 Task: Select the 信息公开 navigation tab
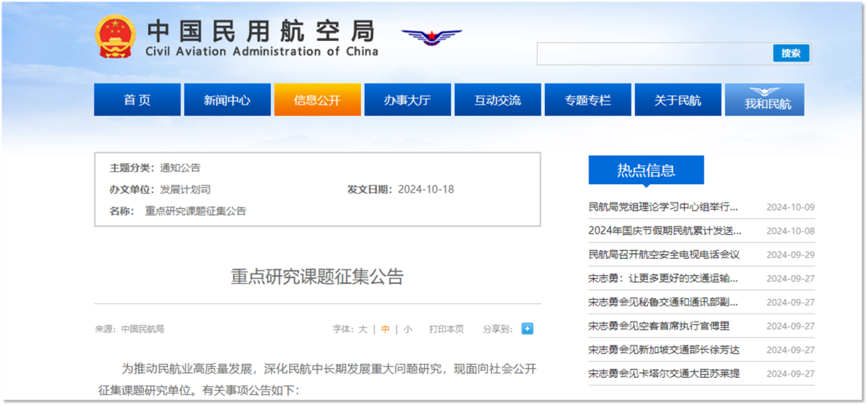tap(317, 100)
